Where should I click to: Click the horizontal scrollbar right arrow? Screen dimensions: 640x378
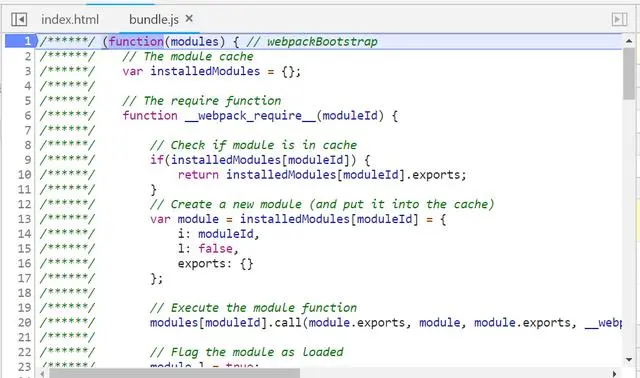point(615,373)
